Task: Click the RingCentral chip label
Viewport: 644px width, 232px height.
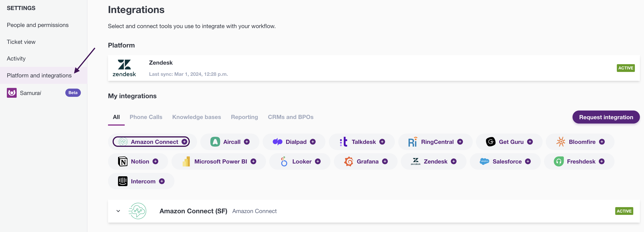Action: pos(437,142)
